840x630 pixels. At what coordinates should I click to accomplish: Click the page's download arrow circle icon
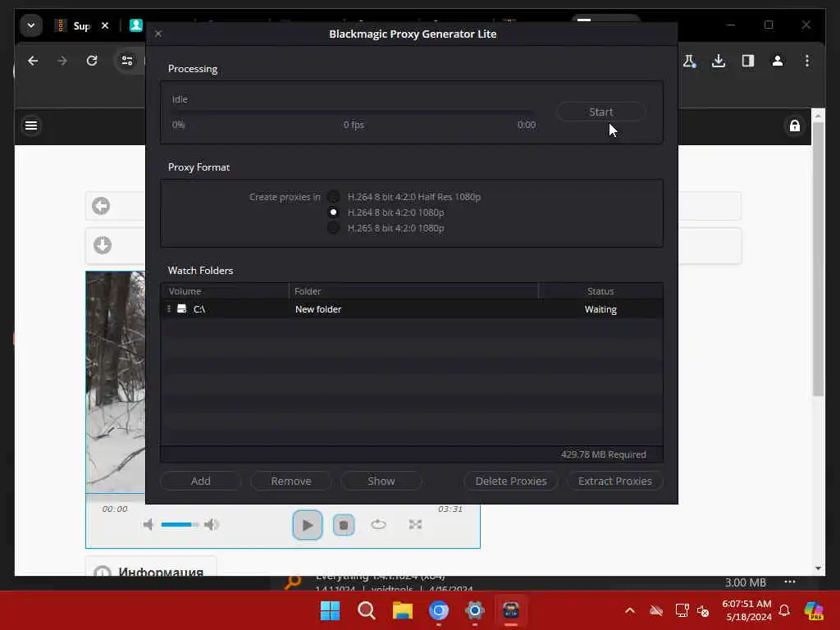tap(103, 244)
